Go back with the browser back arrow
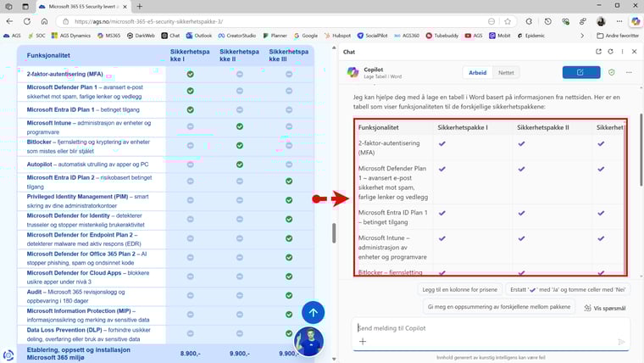This screenshot has height=363, width=644. coord(9,21)
